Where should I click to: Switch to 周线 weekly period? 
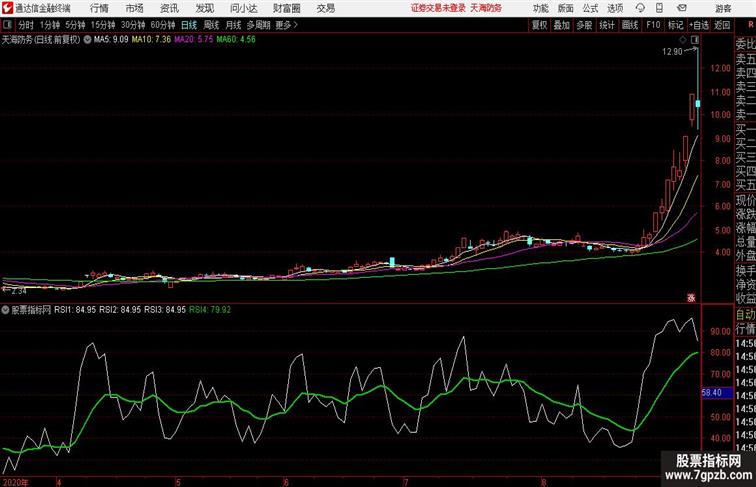tap(211, 25)
